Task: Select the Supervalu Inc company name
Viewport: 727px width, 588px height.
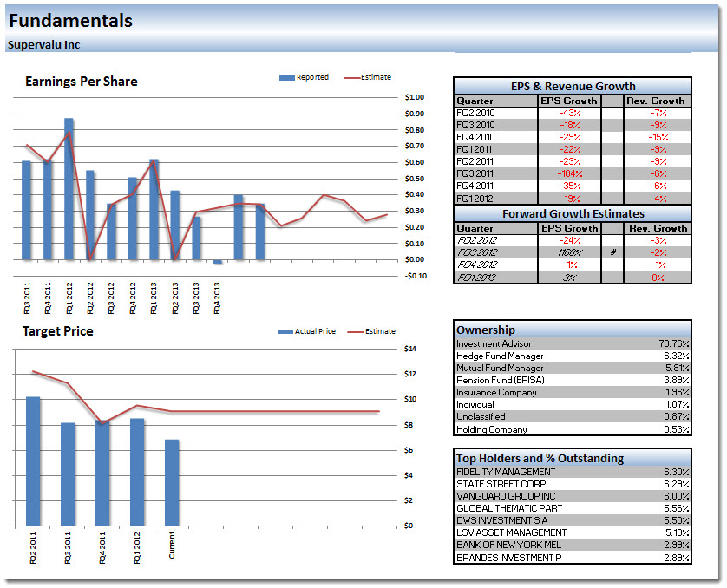Action: [43, 45]
